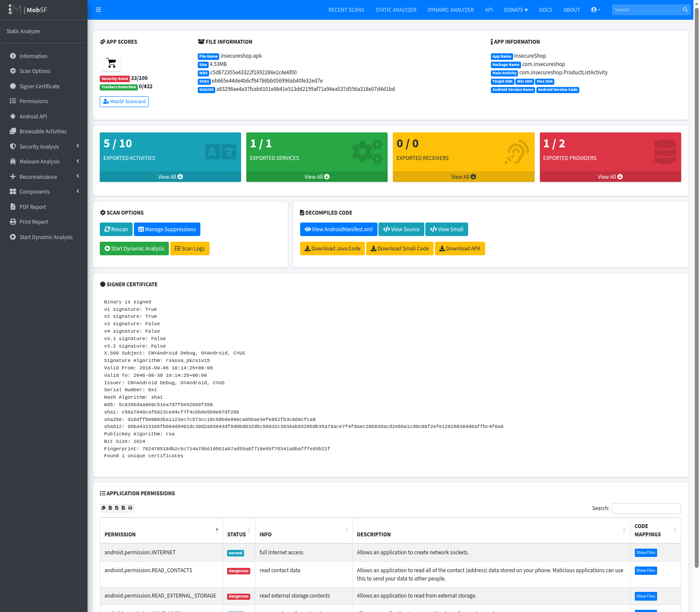Screen dimensions: 700x612
Task: Open Static Analyzer in top navigation
Action: coord(396,10)
